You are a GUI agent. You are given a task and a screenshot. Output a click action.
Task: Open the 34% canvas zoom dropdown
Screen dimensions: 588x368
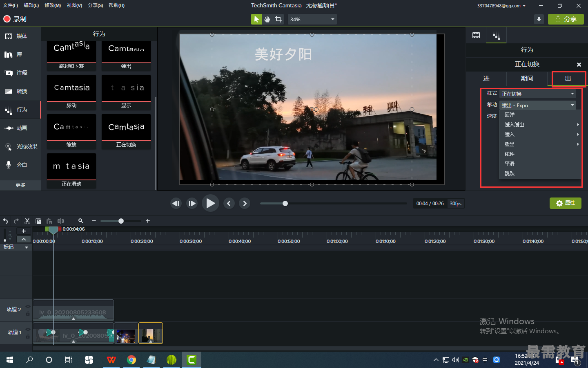pos(312,19)
